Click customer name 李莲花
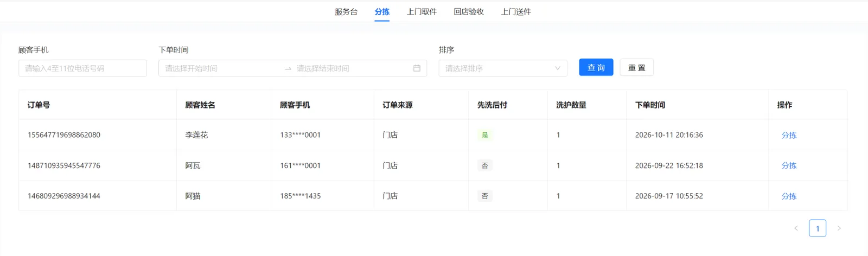The width and height of the screenshot is (868, 256). pos(196,135)
